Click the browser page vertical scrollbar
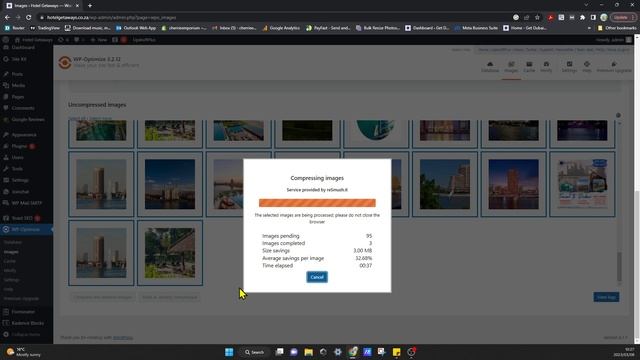 637,261
